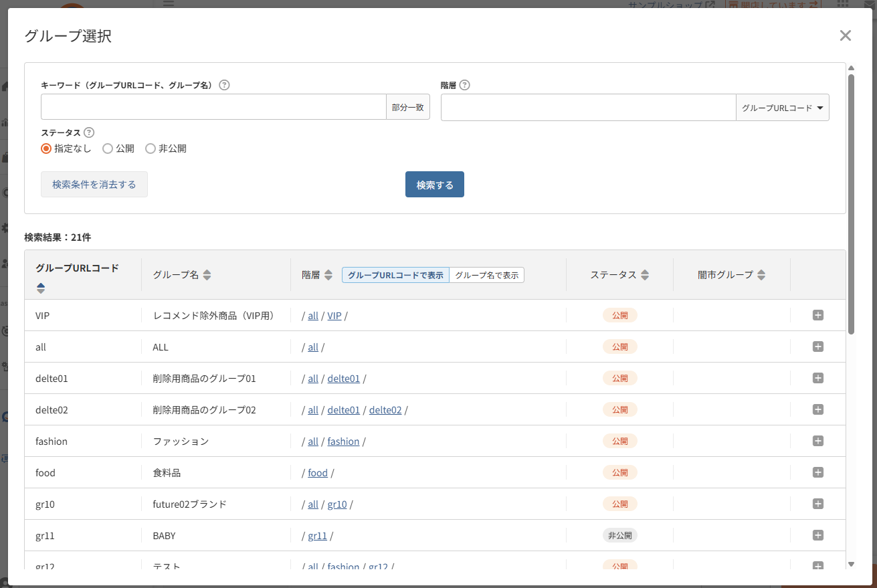Click group name future02ブランド

pos(190,504)
